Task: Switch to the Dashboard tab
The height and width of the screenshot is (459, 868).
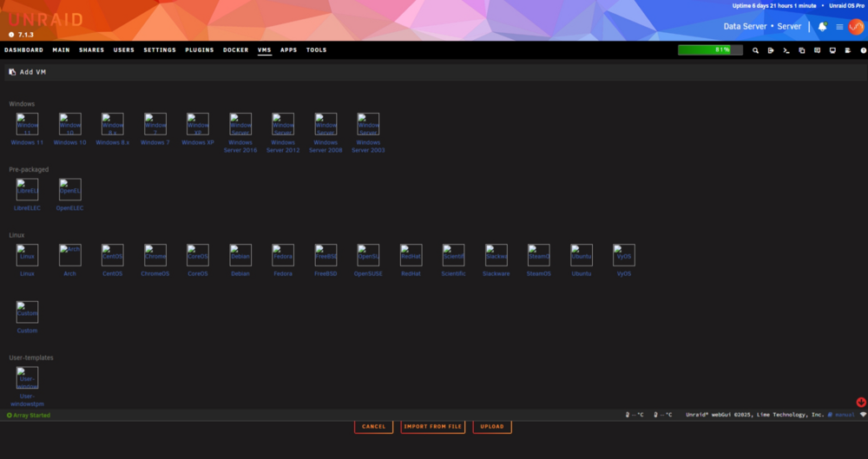Action: pyautogui.click(x=23, y=49)
